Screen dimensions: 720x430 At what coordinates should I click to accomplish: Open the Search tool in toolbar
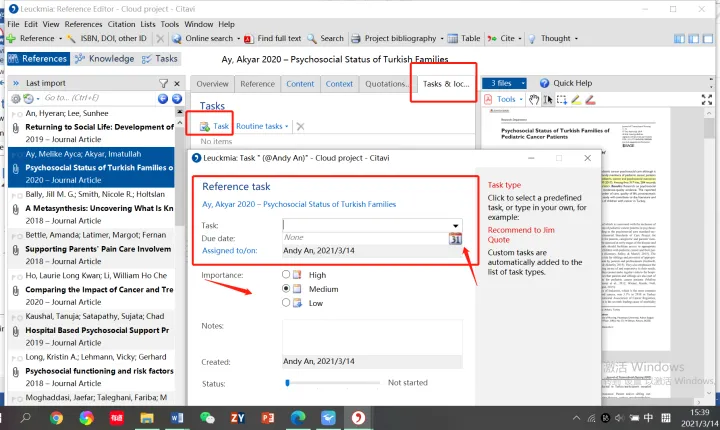click(x=325, y=39)
